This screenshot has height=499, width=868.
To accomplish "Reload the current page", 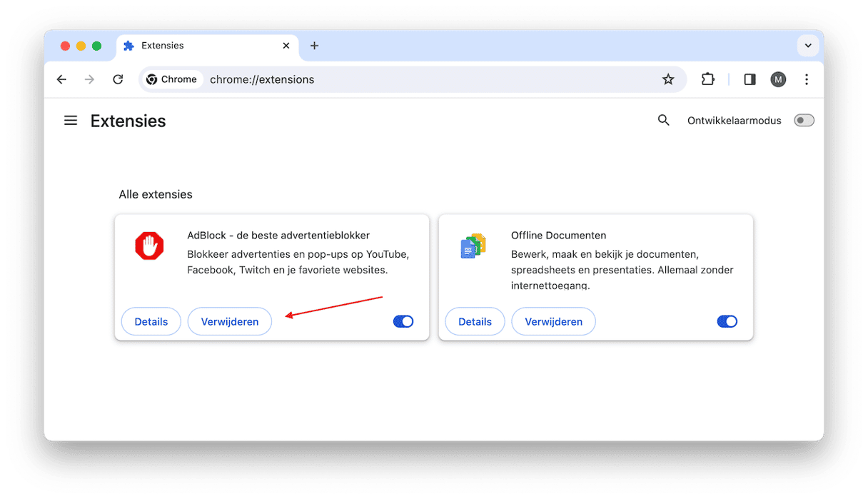I will tap(118, 79).
